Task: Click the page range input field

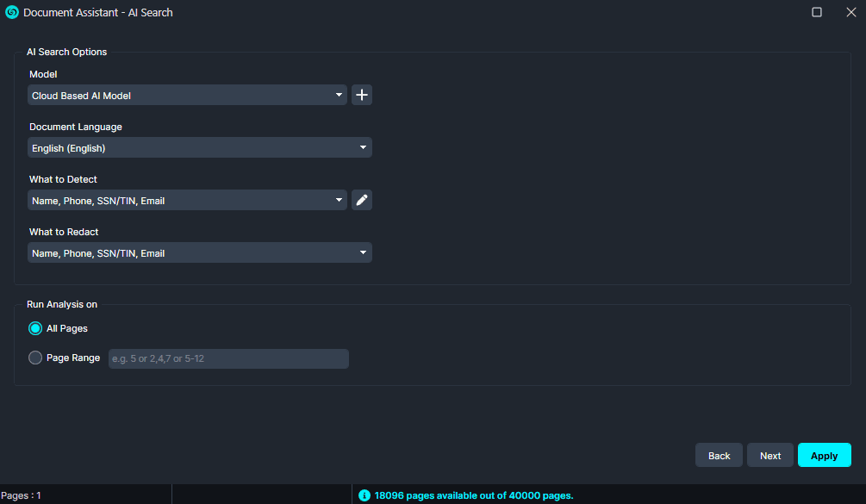Action: 228,358
